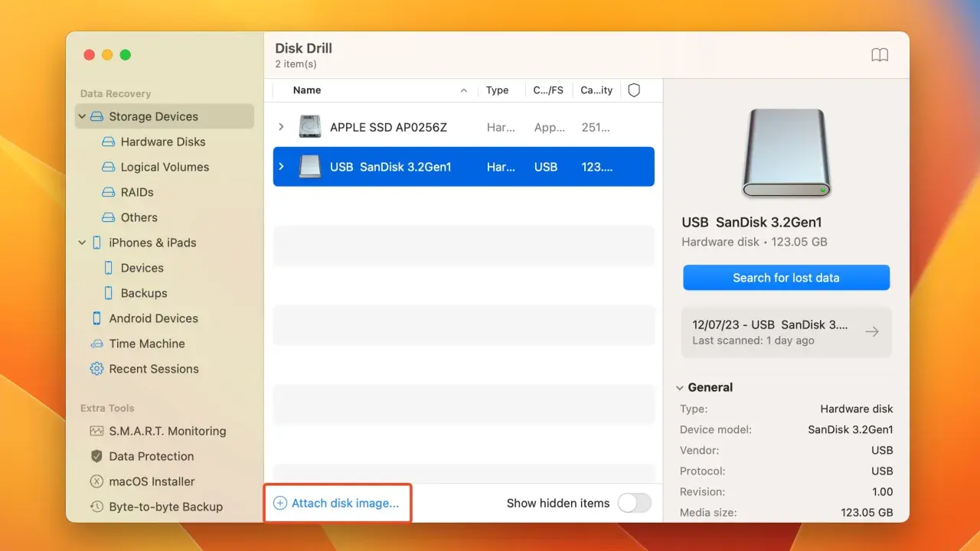Click the protection shield column header
Screen dimensions: 980x551
634,90
